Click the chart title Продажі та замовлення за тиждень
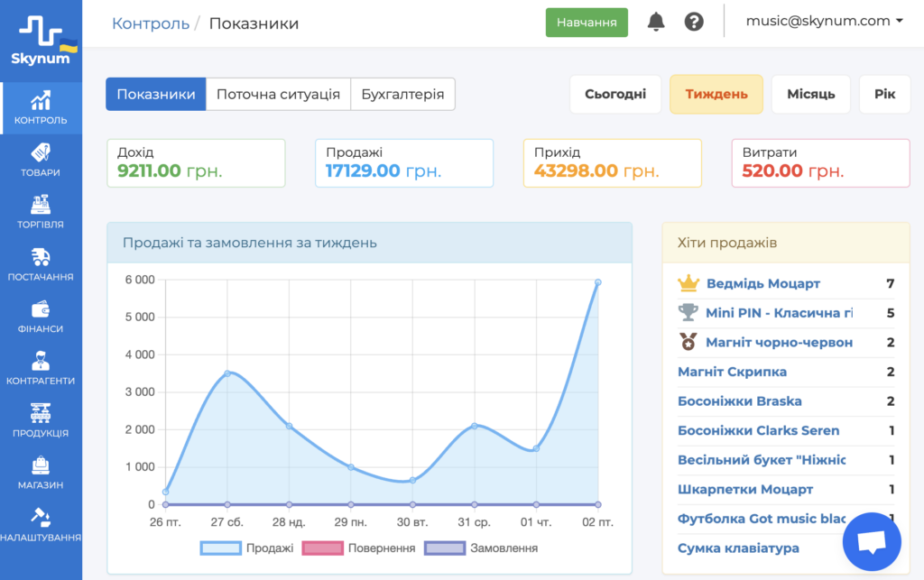Viewport: 924px width, 580px height. (x=249, y=243)
